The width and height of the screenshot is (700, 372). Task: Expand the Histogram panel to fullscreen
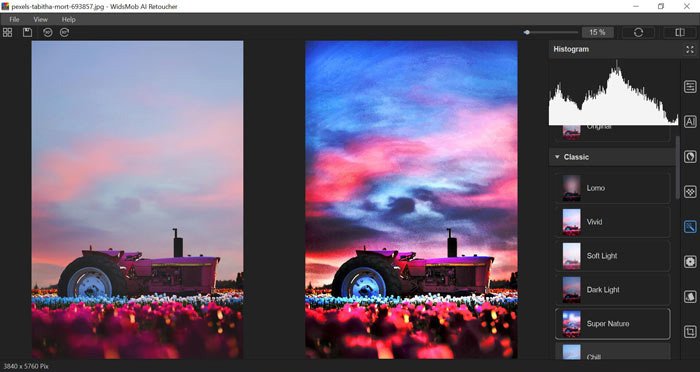(690, 50)
